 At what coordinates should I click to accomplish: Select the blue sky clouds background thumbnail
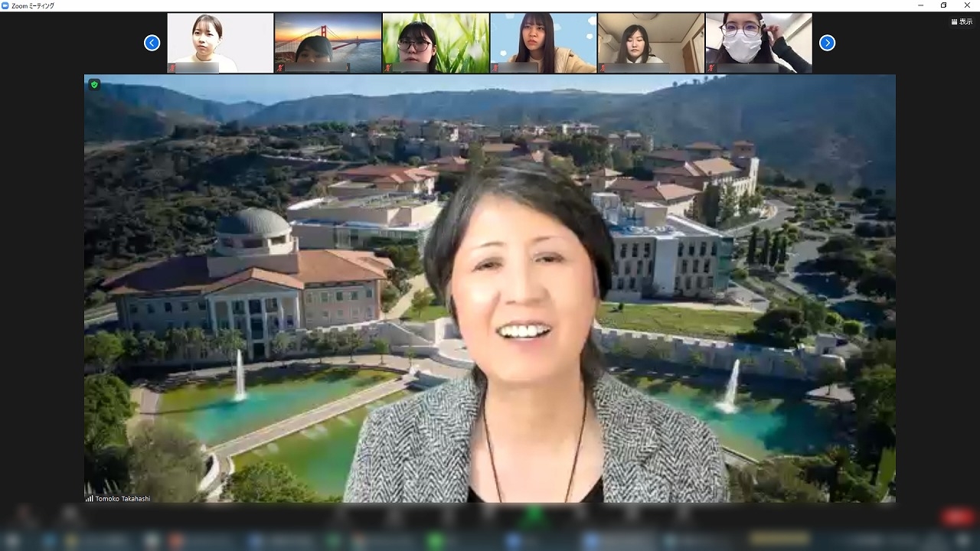[544, 43]
